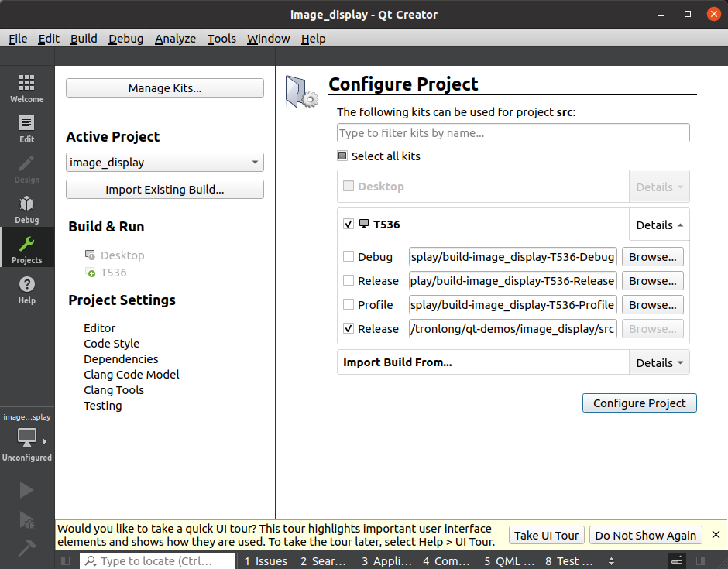Open Dependencies project settings
The width and height of the screenshot is (728, 569).
[x=121, y=359]
